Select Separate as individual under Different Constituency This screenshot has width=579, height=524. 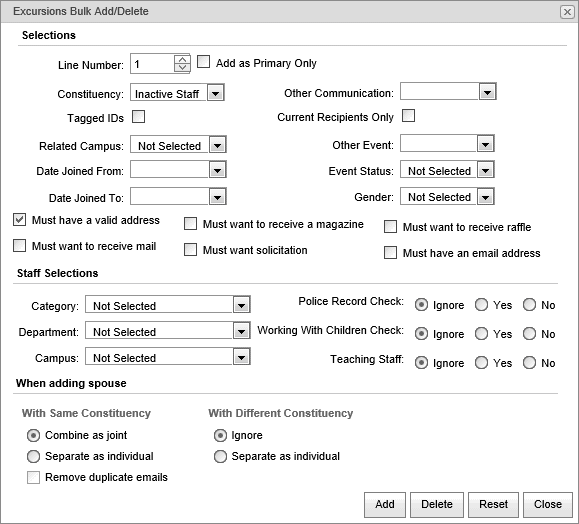tap(220, 457)
